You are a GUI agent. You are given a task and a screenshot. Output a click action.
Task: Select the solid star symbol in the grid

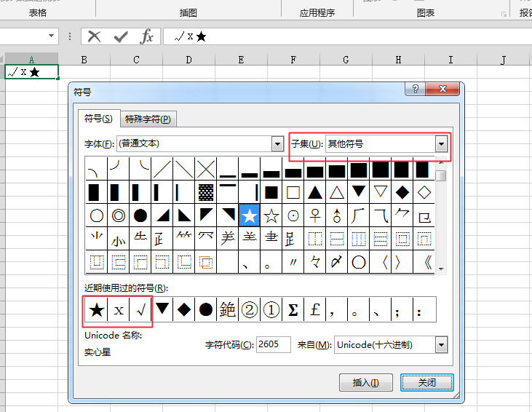250,215
